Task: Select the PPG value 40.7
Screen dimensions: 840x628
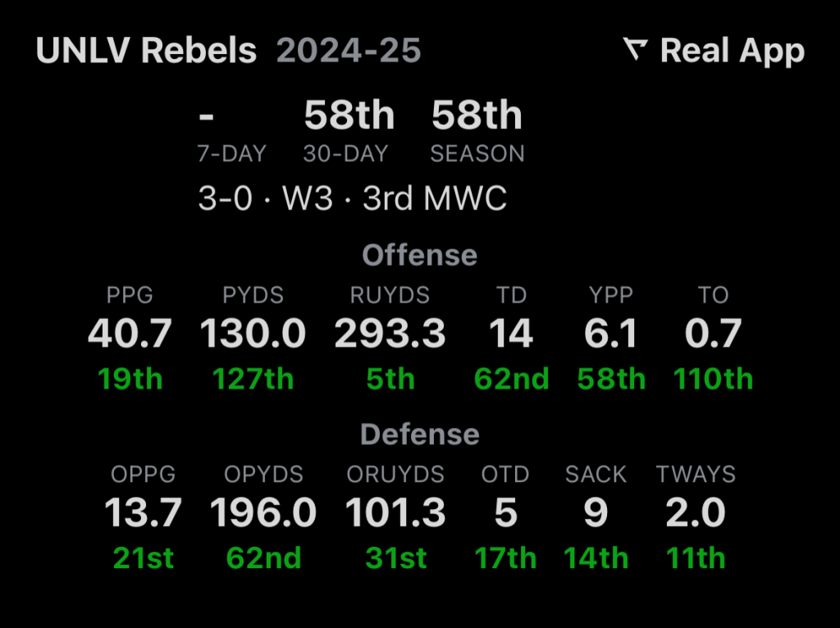Action: pos(130,334)
